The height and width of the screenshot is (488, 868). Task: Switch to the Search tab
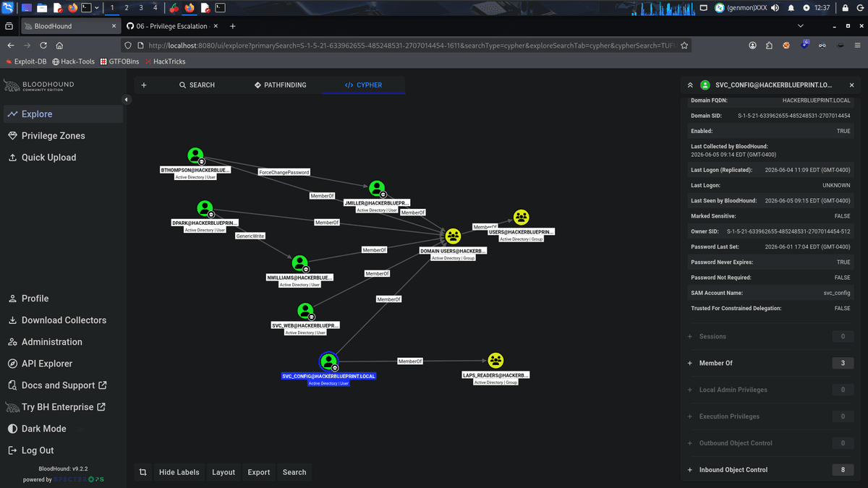(197, 85)
